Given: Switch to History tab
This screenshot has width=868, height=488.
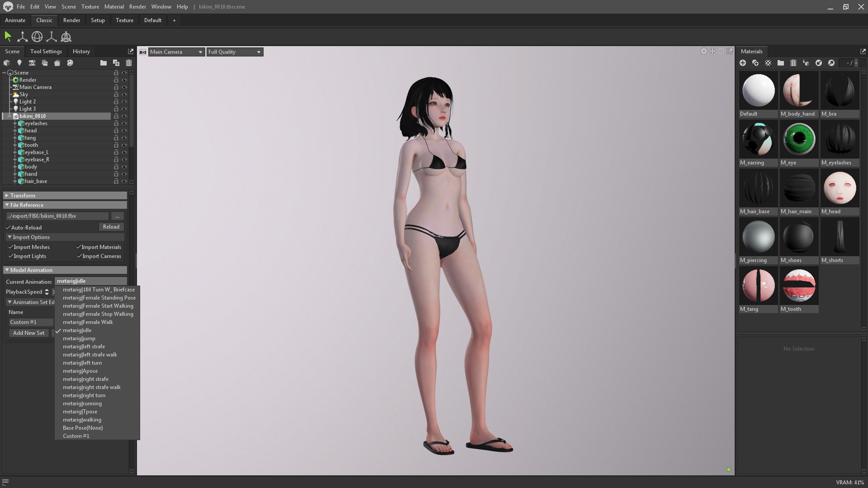Looking at the screenshot, I should click(81, 52).
